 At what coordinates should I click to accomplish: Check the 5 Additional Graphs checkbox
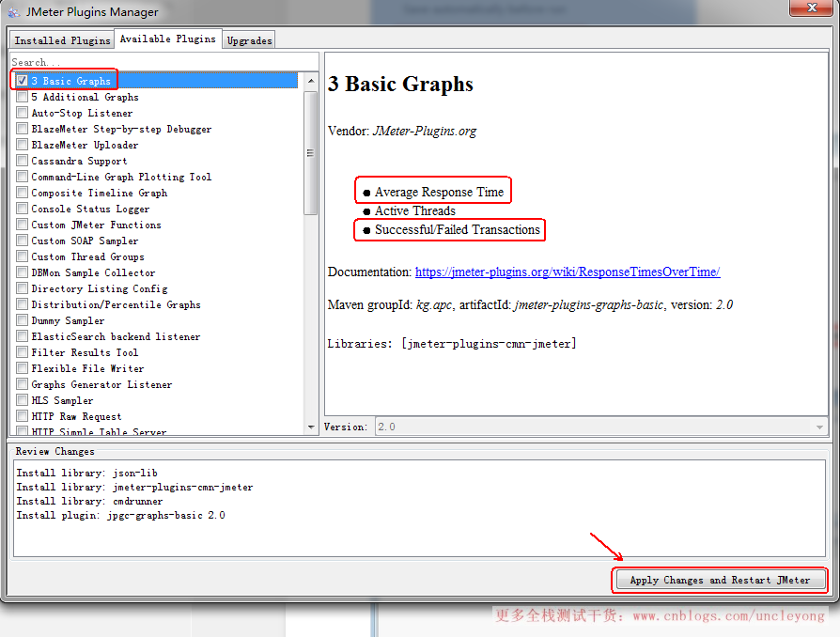22,97
